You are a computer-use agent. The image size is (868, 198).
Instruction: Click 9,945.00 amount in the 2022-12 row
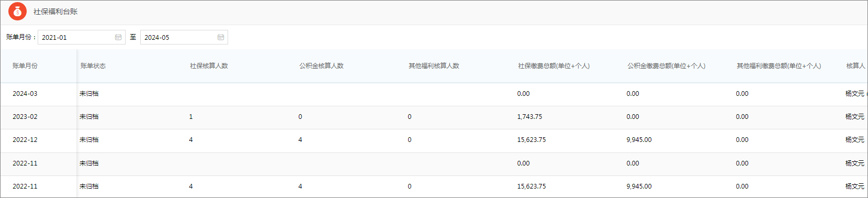tap(639, 140)
